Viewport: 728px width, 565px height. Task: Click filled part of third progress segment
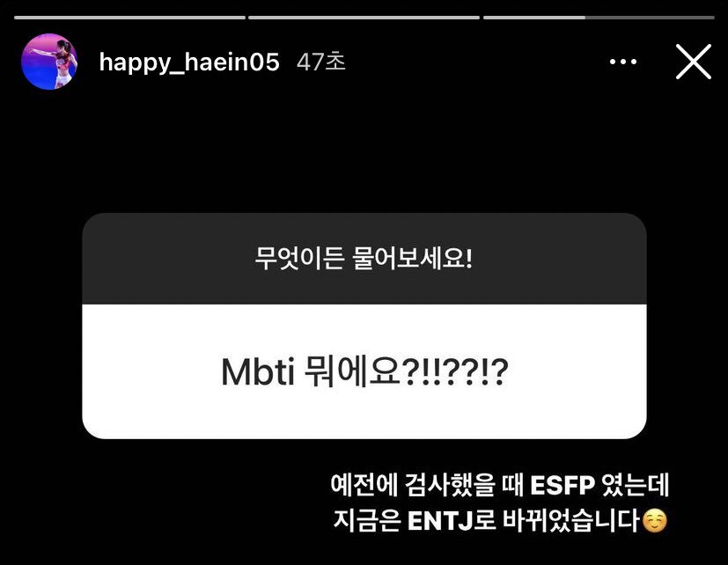point(534,18)
